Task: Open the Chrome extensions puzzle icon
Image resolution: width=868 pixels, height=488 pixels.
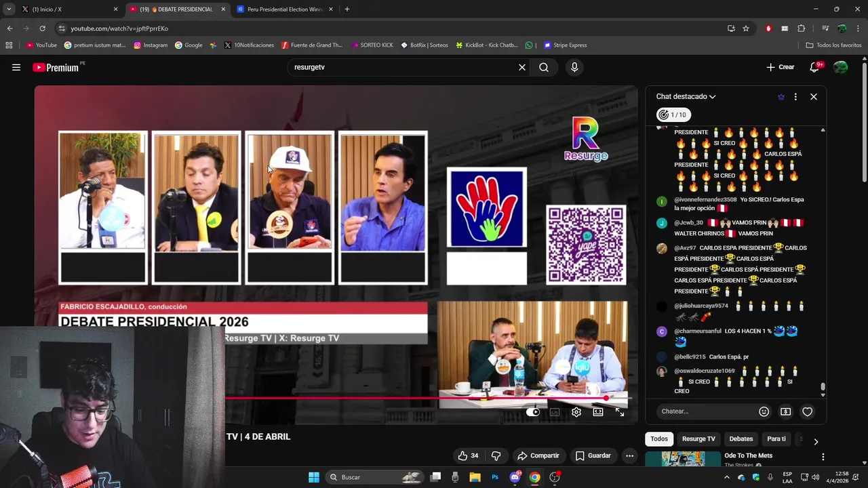Action: 802,28
